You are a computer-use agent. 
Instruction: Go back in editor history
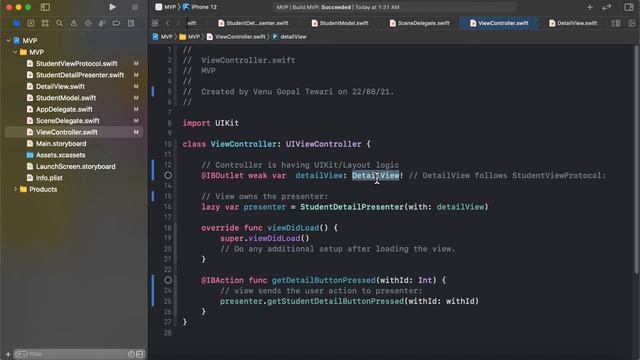coord(167,23)
